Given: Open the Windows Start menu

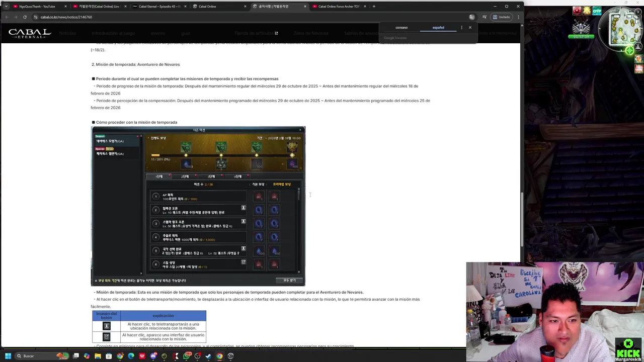Looking at the screenshot, I should coord(8,356).
